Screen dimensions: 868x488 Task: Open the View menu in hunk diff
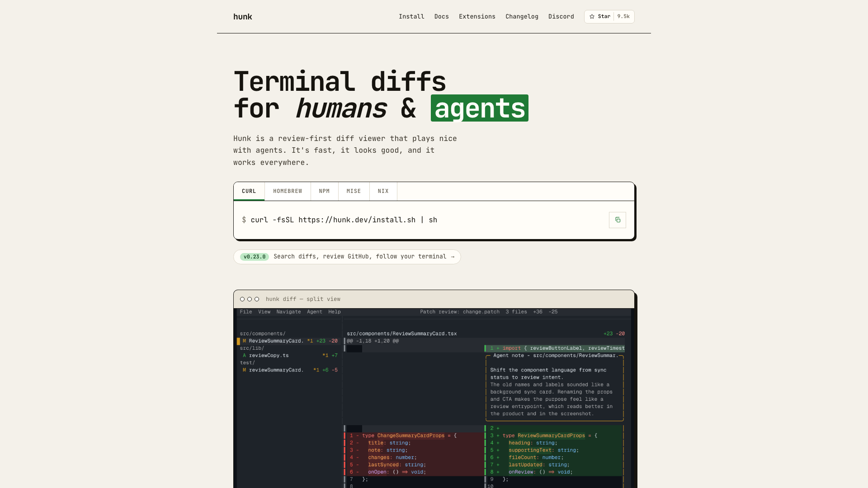pos(264,312)
